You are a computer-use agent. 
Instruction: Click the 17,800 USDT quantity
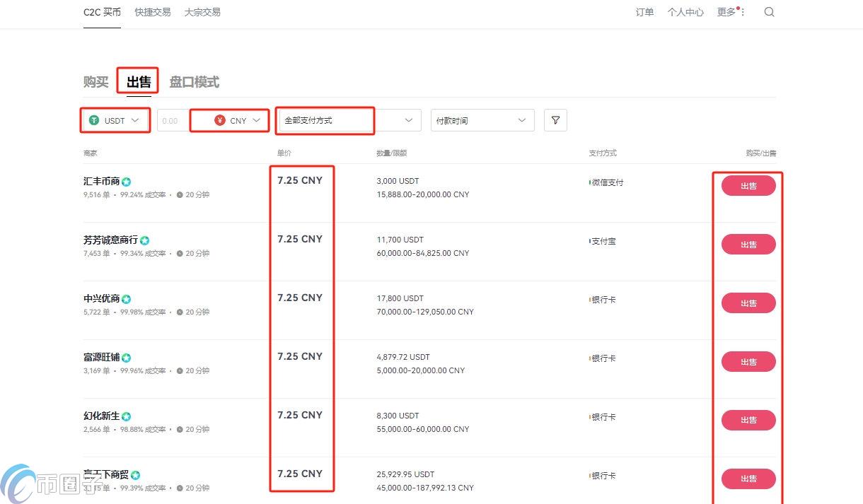(x=400, y=298)
